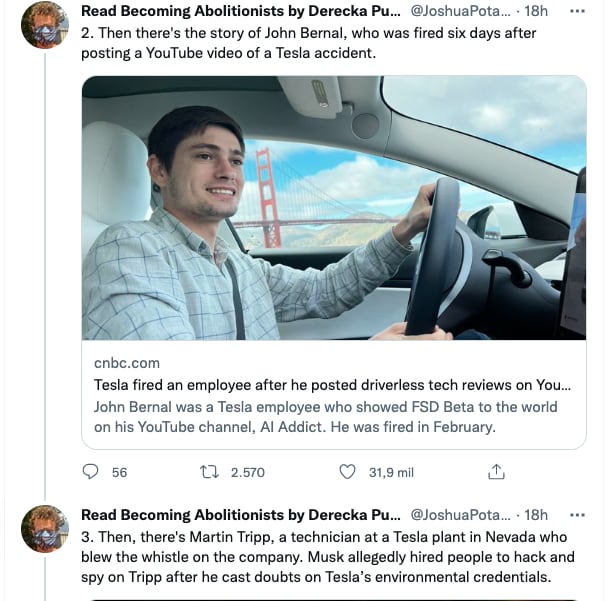Screen dimensions: 611x601
Task: Open the more options menu on the first tweet
Action: [576, 12]
